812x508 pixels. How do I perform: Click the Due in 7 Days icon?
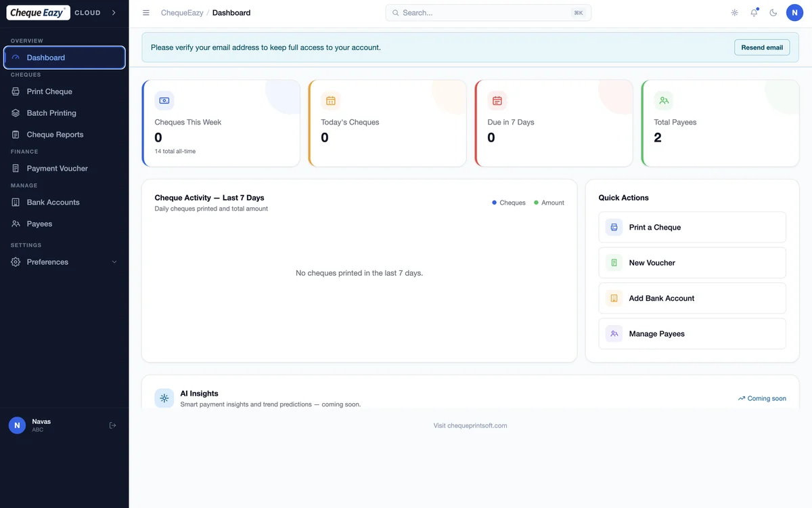[x=497, y=101]
